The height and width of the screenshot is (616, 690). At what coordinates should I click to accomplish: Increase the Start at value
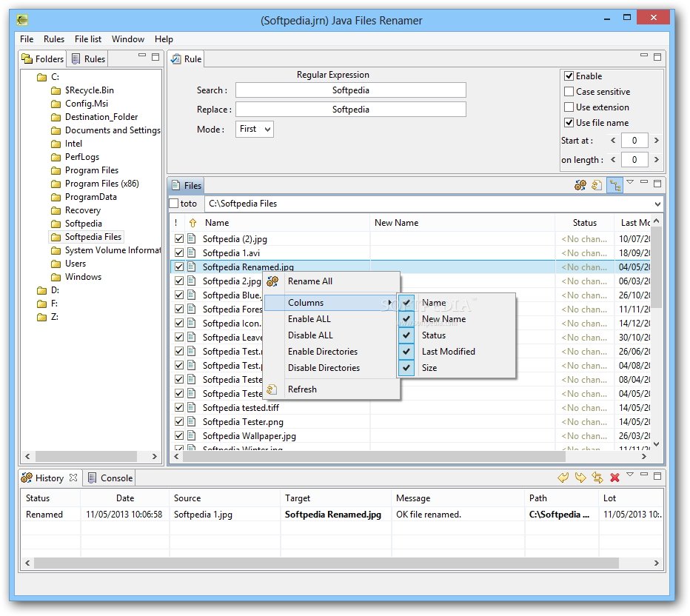(x=657, y=141)
